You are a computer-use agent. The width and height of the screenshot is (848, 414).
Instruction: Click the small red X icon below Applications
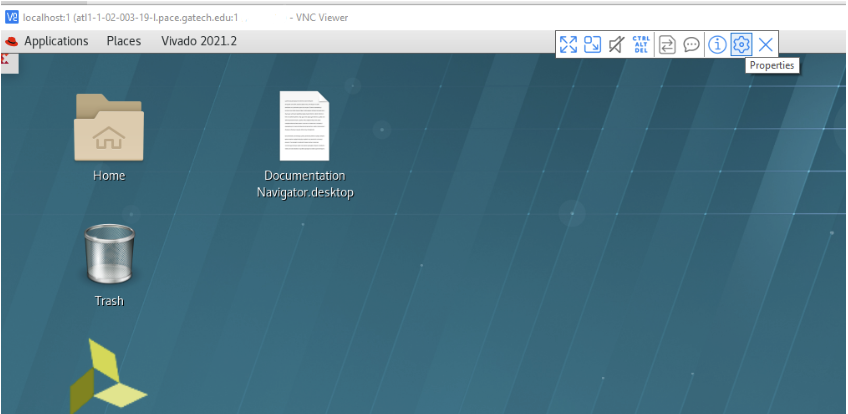tap(5, 59)
